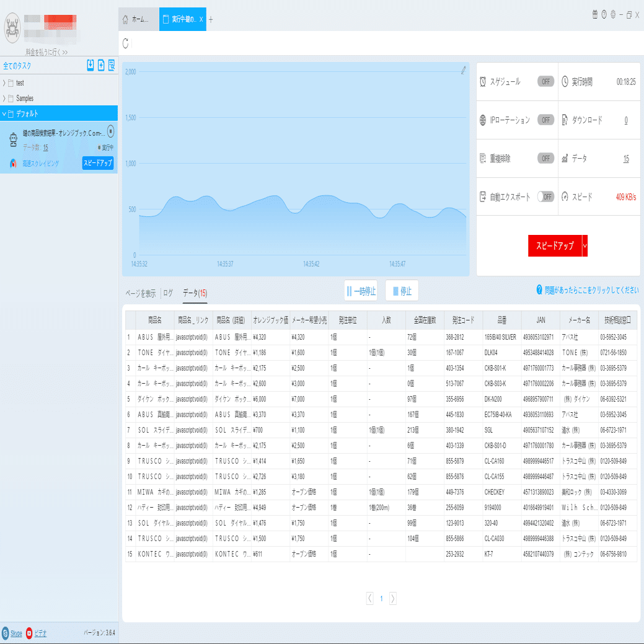Click the データ chart icon
644x644 pixels.
pos(565,158)
